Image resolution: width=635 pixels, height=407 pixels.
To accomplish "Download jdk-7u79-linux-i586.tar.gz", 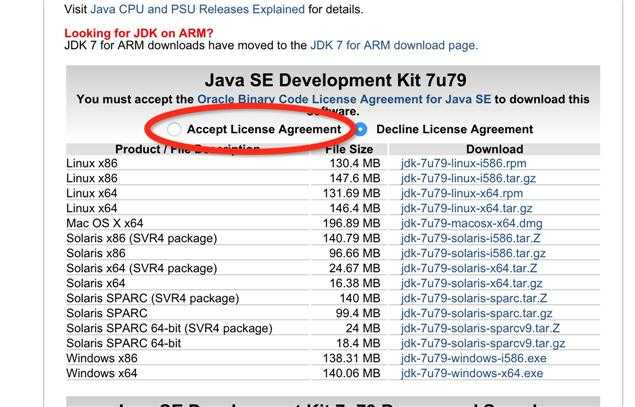I will point(468,178).
